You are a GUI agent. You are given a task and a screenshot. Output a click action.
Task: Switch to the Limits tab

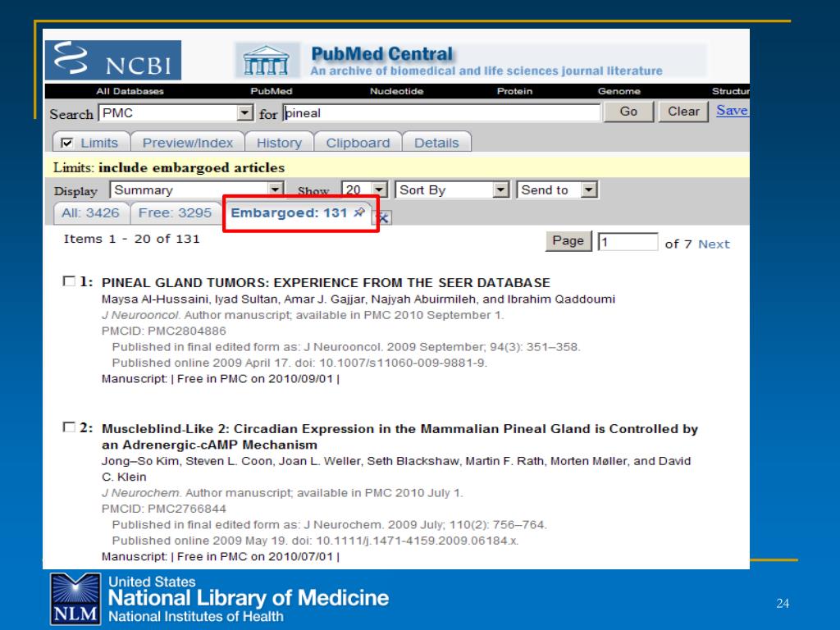99,143
